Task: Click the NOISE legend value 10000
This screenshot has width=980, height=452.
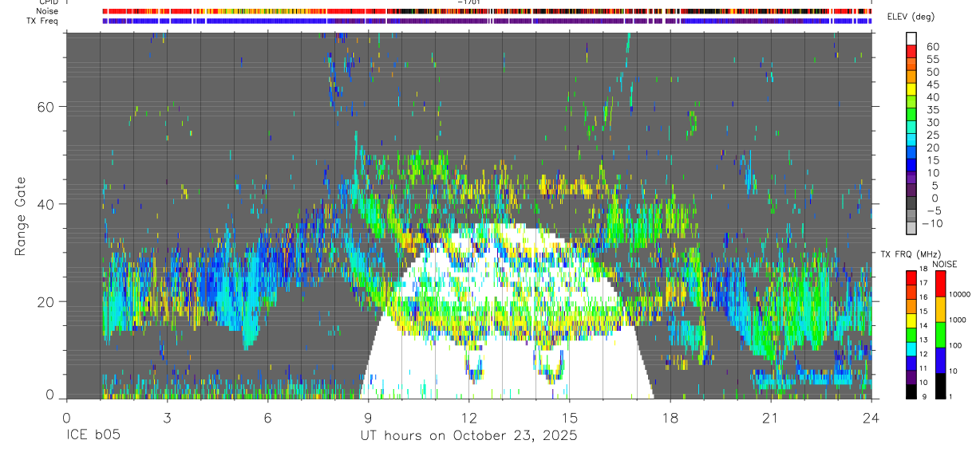Action: point(960,294)
